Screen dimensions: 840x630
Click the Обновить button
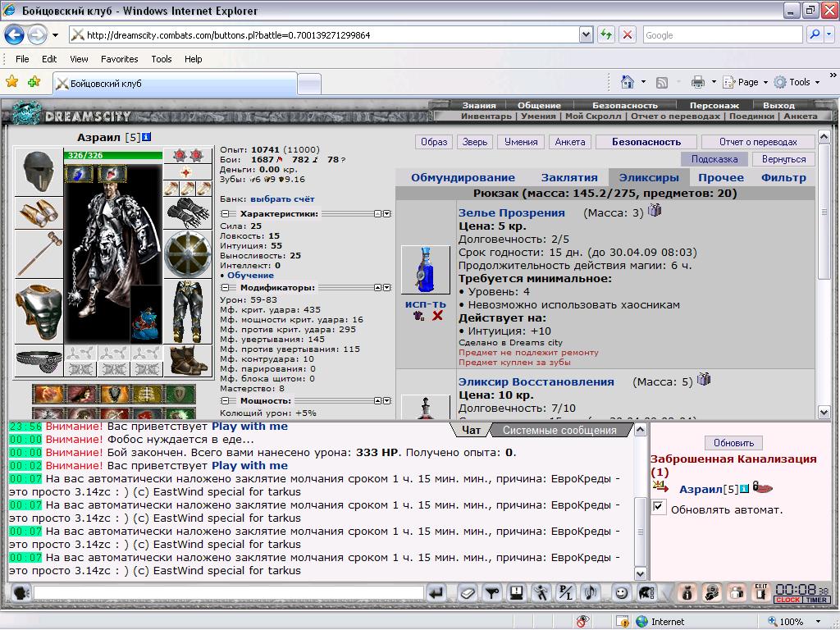point(733,443)
